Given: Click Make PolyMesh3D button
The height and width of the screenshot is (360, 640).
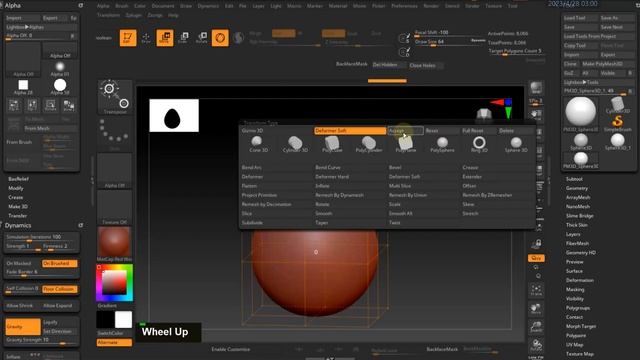Looking at the screenshot, I should coord(608,64).
